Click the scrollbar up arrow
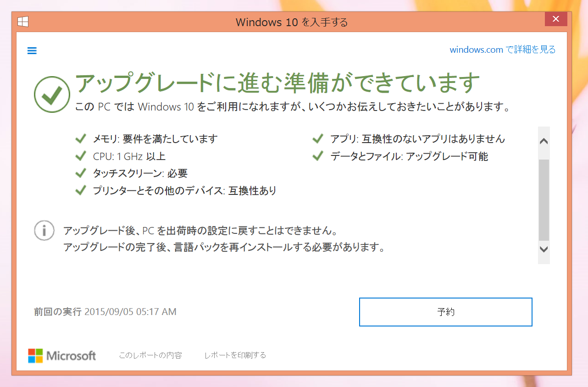 (544, 141)
